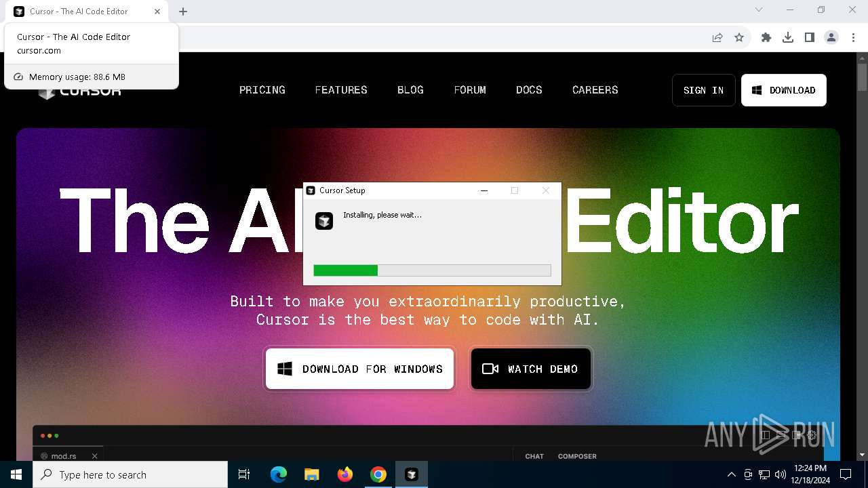Open the FORUM nav link
The height and width of the screenshot is (488, 868).
point(470,90)
